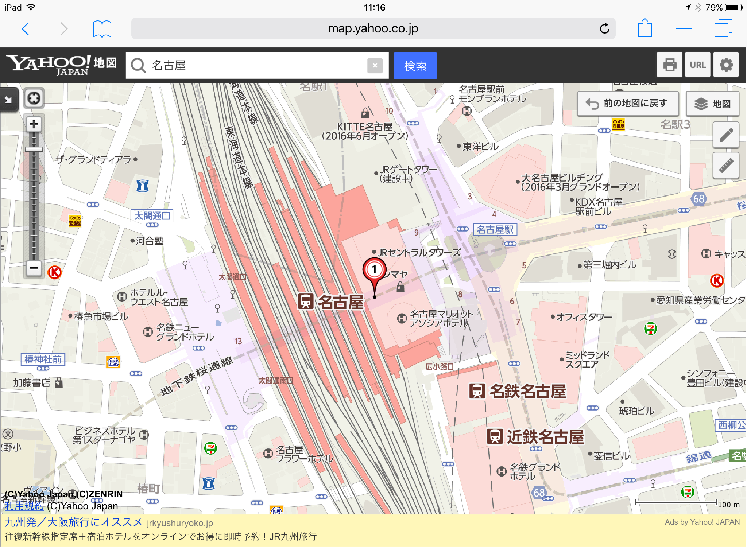Click 名鉄名古屋 station train icon
The width and height of the screenshot is (747, 560).
pos(477,391)
